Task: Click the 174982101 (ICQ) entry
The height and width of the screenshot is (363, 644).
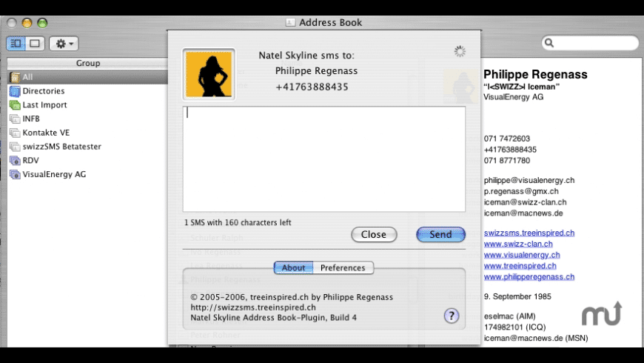Action: pyautogui.click(x=514, y=327)
